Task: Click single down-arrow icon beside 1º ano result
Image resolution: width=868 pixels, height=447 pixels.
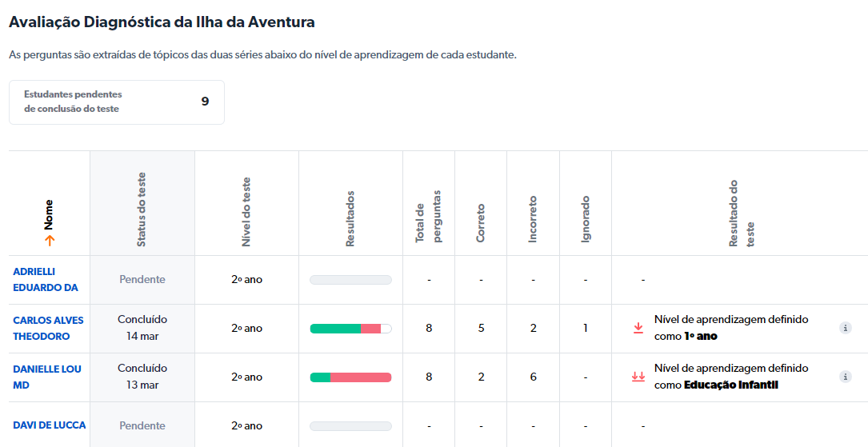Action: click(638, 328)
